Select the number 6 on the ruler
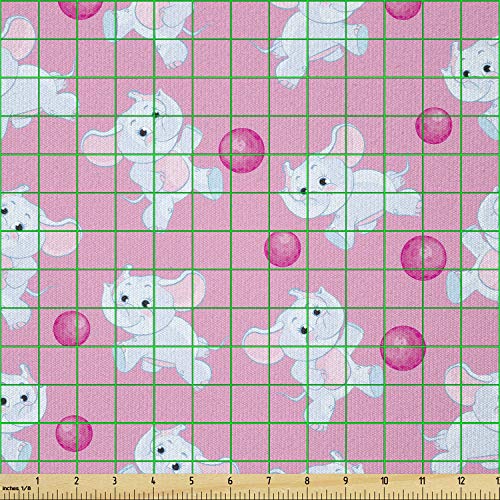 230,480
